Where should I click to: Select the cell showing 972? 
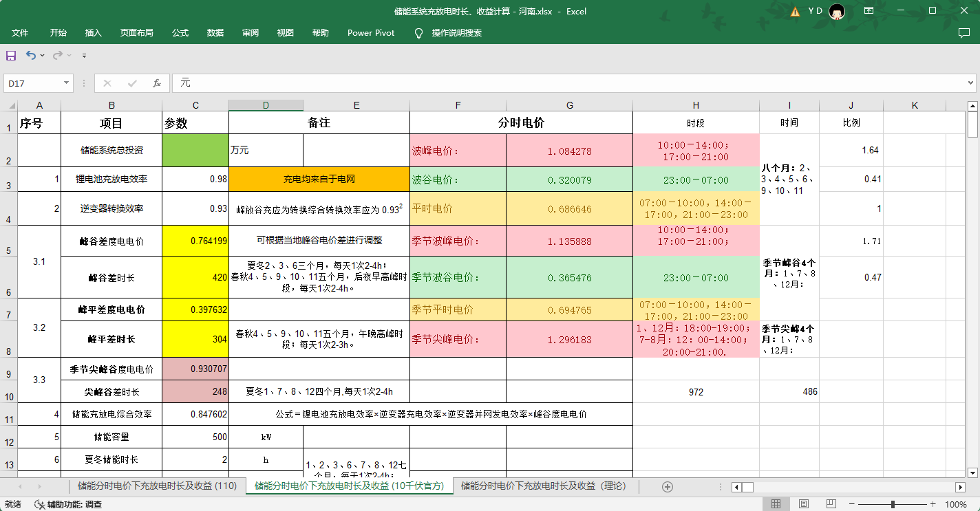point(696,391)
